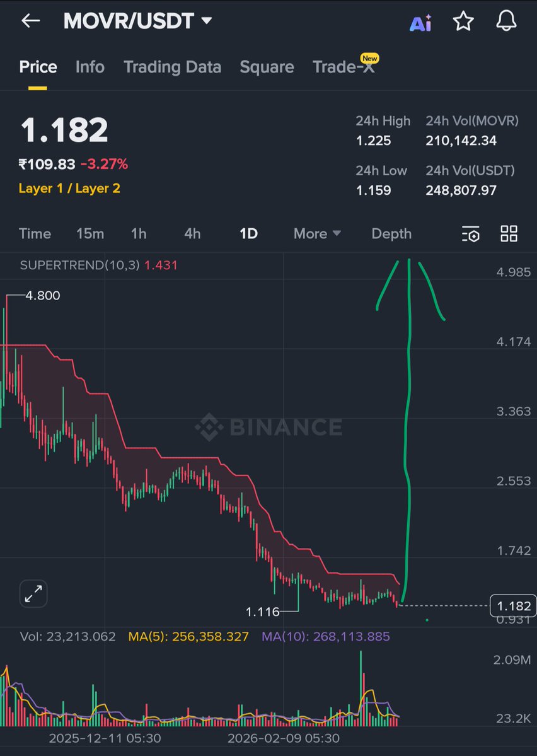
Task: Tap the -3.27% change percentage
Action: tap(104, 165)
